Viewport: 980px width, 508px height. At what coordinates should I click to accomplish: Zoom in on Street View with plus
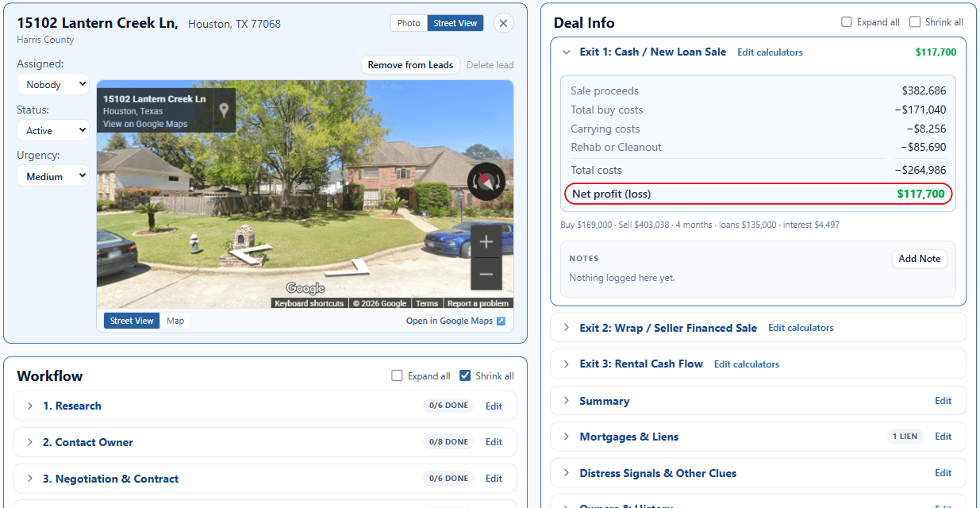tap(486, 241)
